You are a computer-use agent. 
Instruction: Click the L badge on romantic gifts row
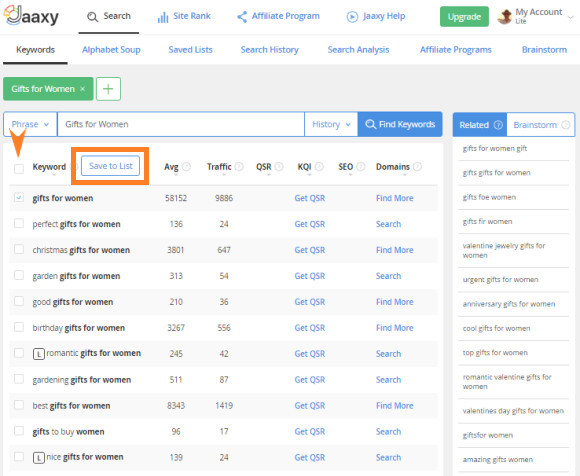point(39,354)
